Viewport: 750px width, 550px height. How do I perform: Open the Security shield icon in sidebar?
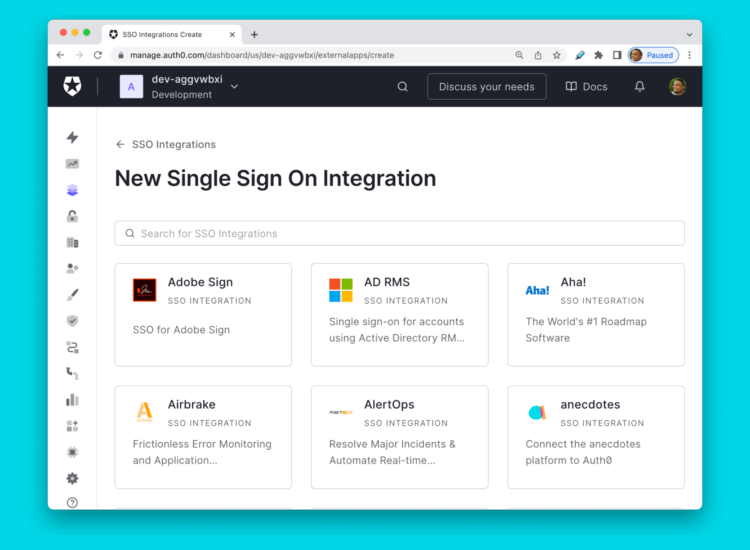(x=72, y=321)
